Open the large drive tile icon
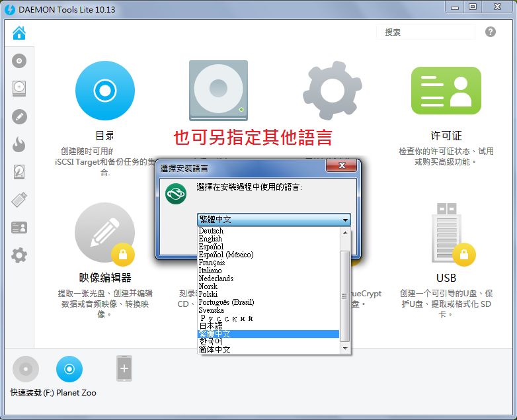The image size is (517, 420). (218, 91)
